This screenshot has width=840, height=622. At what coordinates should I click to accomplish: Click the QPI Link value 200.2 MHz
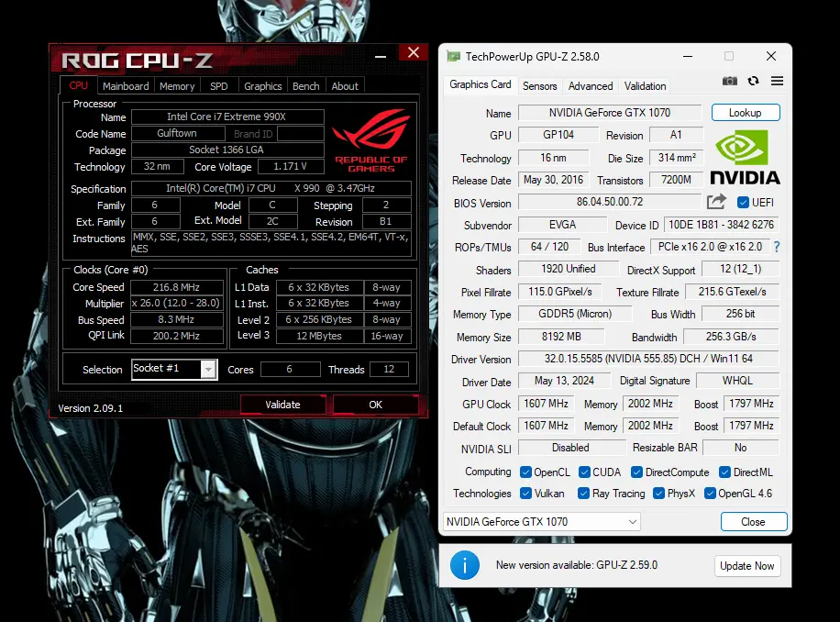177,336
